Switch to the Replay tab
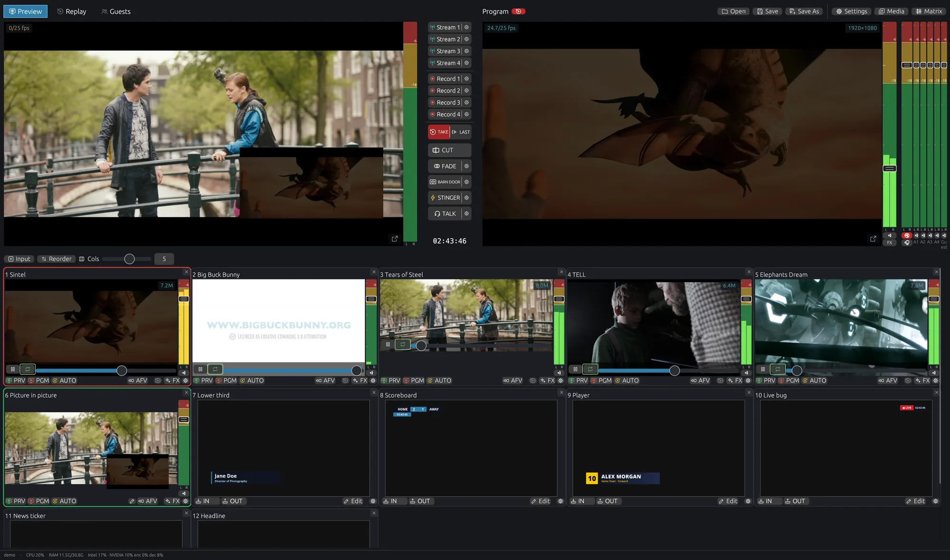The height and width of the screenshot is (560, 950). point(72,11)
